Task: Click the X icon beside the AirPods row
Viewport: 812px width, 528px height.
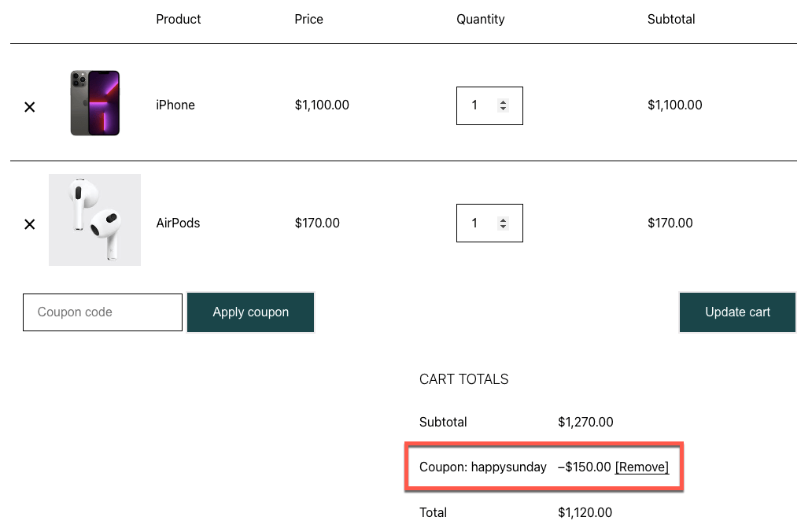Action: pyautogui.click(x=29, y=223)
